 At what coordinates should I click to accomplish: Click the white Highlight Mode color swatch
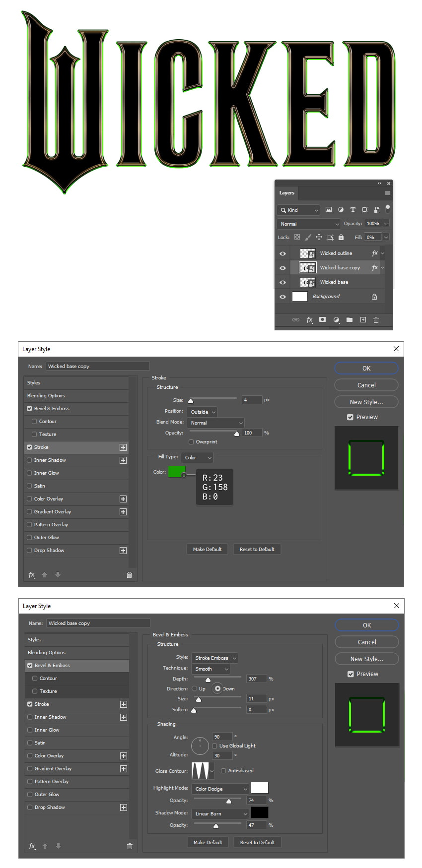click(x=259, y=788)
